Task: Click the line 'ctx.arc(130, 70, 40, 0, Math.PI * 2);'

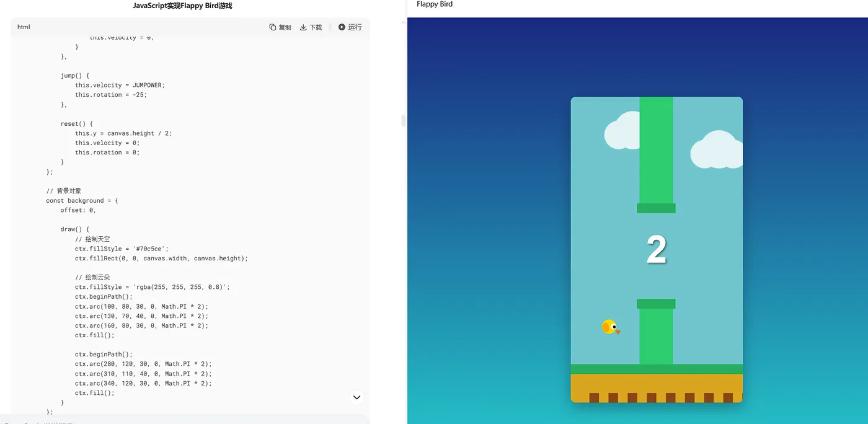Action: coord(142,316)
